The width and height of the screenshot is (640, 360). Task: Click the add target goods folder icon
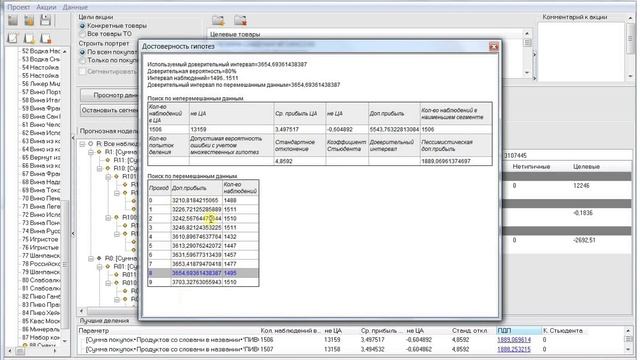(218, 20)
